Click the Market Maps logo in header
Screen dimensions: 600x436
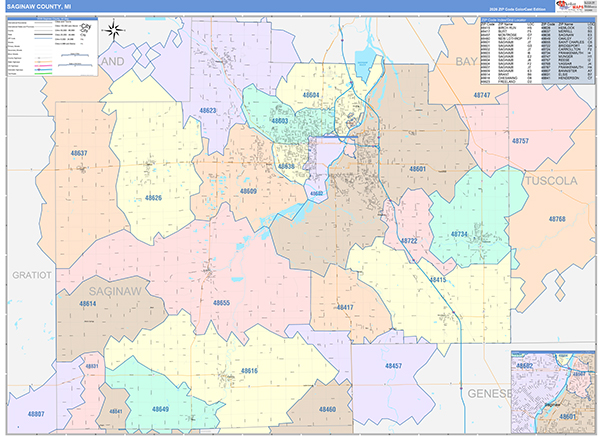tap(571, 7)
